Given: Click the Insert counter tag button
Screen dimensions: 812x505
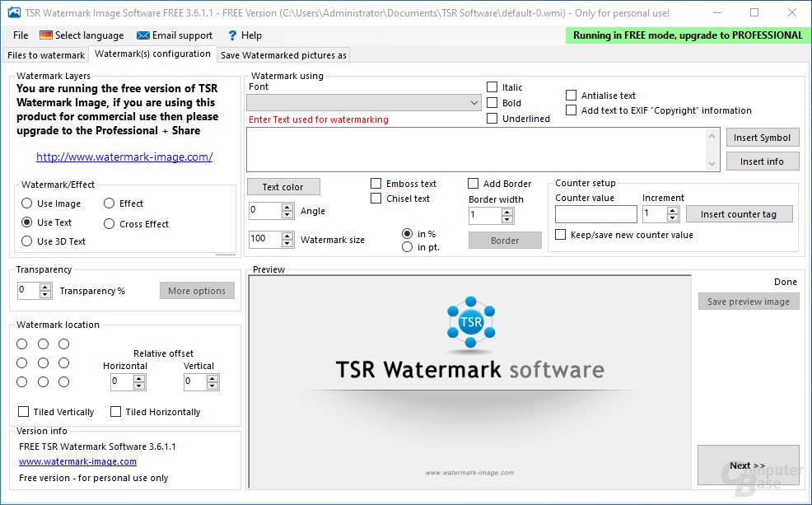Looking at the screenshot, I should tap(739, 214).
